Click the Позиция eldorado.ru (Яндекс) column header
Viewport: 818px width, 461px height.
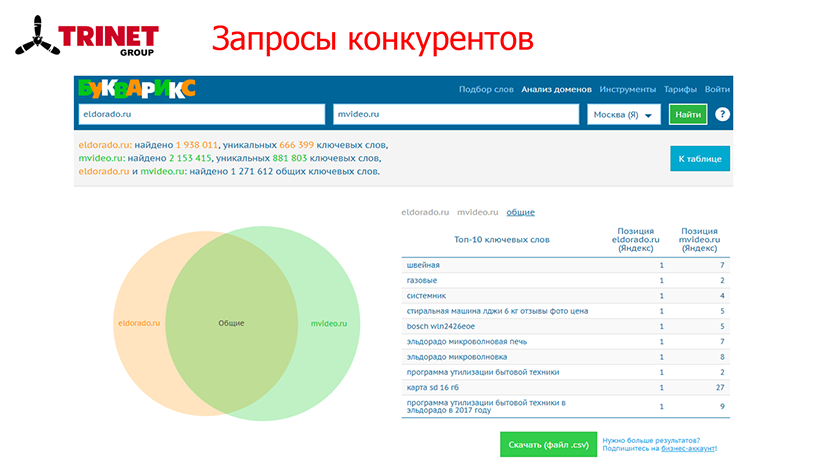[x=635, y=239]
